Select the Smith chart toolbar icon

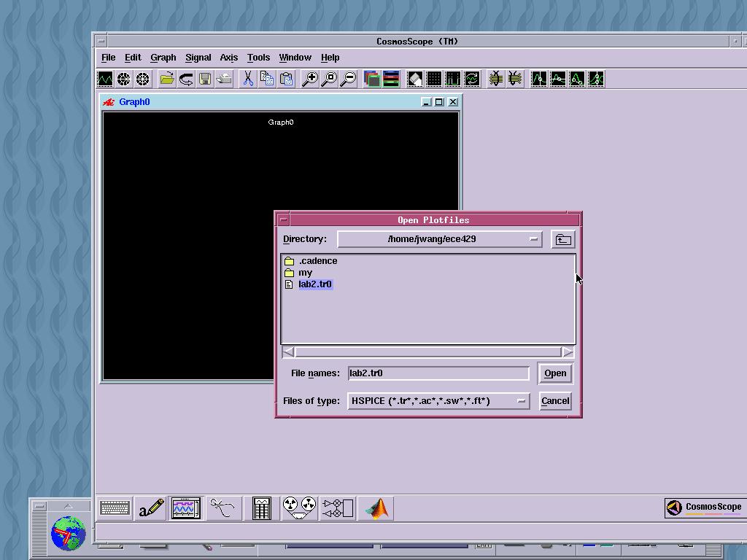tap(142, 79)
